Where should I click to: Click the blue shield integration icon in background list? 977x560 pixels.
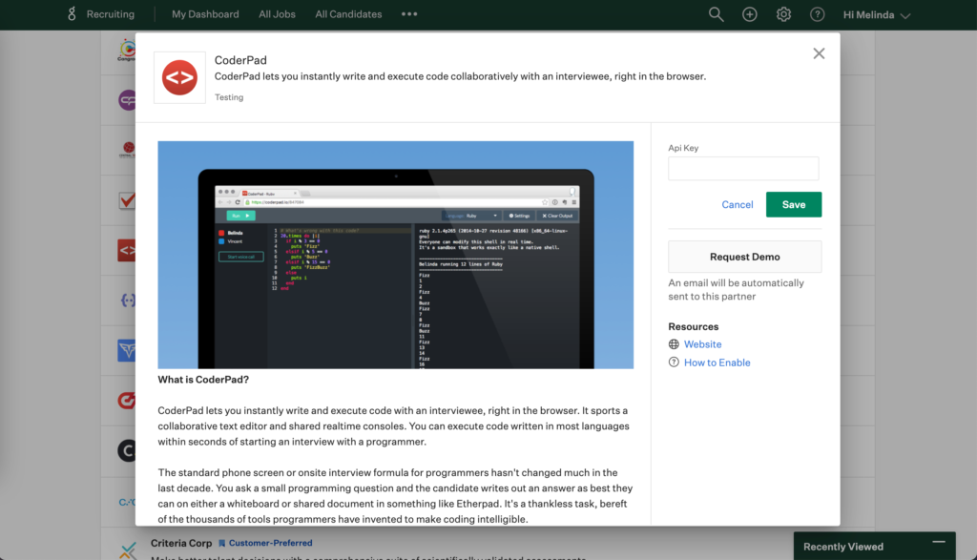127,350
